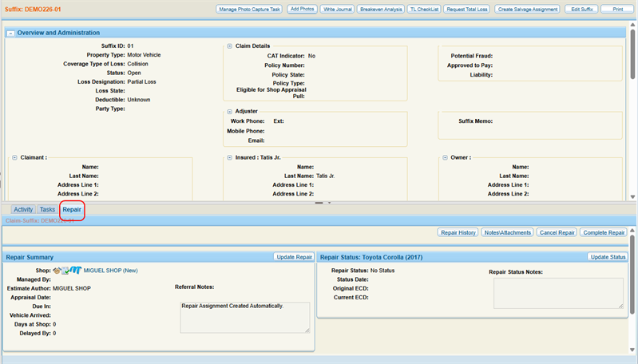Viewport: 638px width, 364px height.
Task: Open the MIGUEL SHOP (New) link
Action: click(x=111, y=271)
